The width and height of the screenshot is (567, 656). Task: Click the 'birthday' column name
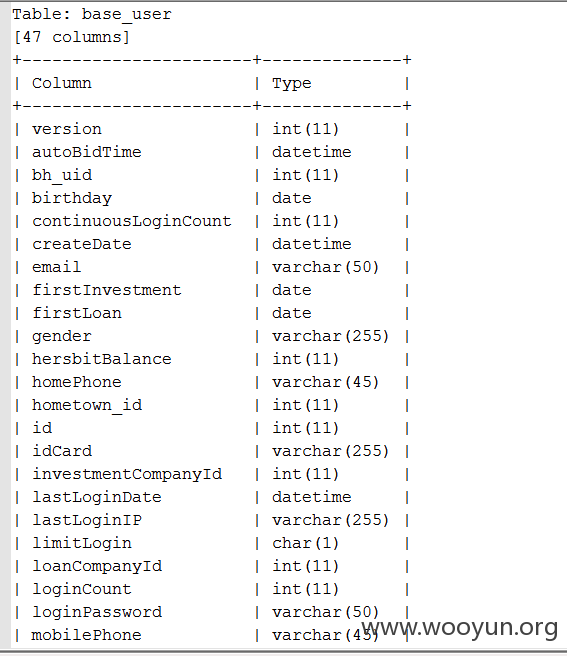[72, 198]
